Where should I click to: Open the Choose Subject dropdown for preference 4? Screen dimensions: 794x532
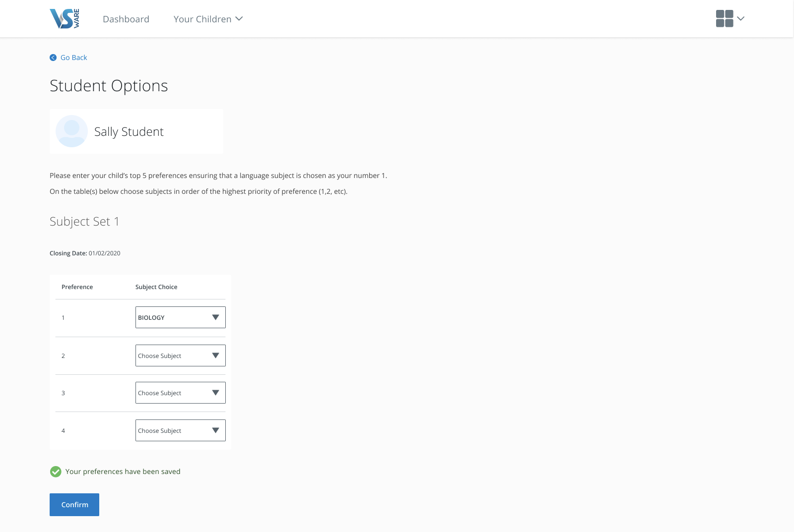click(181, 430)
